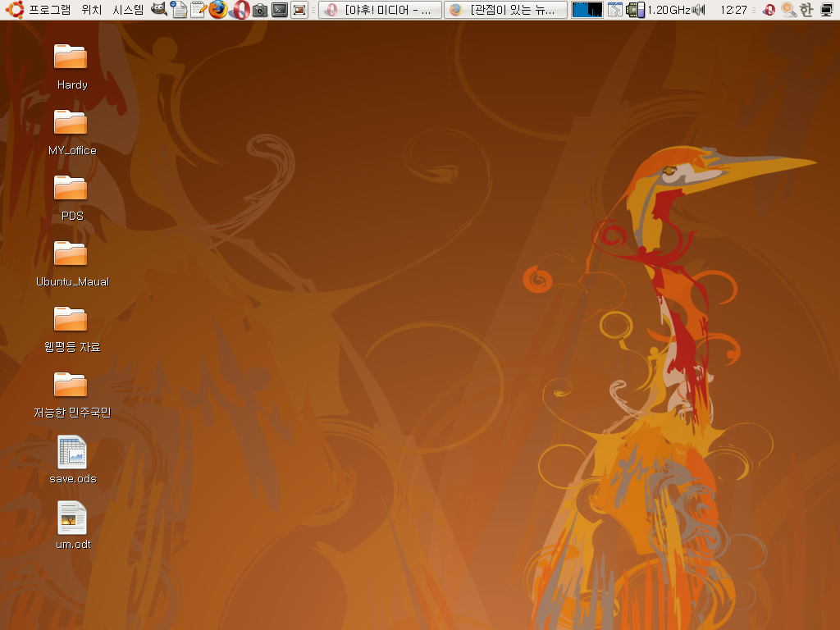This screenshot has width=840, height=630.
Task: Click the Opera tray icon
Action: click(x=769, y=10)
